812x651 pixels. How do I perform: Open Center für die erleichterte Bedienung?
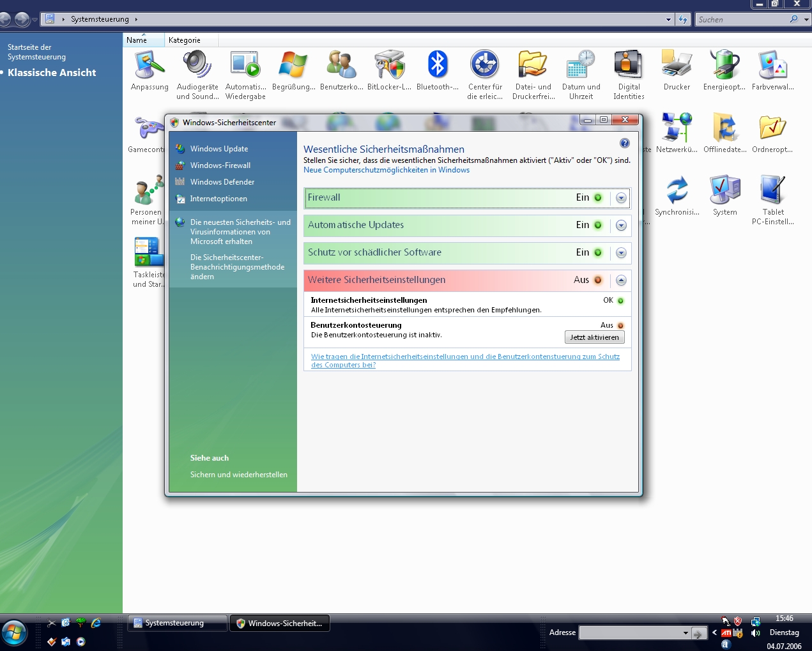click(x=485, y=75)
